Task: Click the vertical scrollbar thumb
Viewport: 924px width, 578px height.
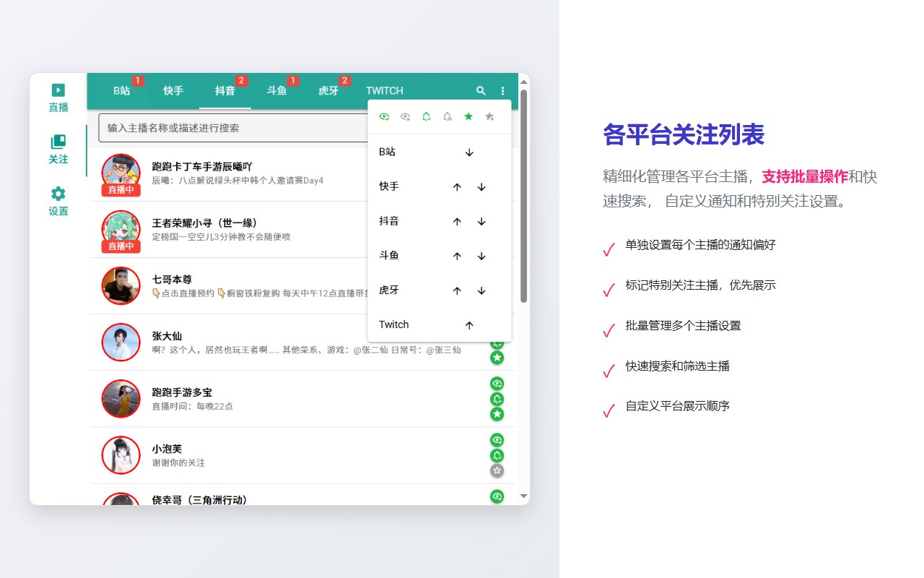Action: pos(524,196)
